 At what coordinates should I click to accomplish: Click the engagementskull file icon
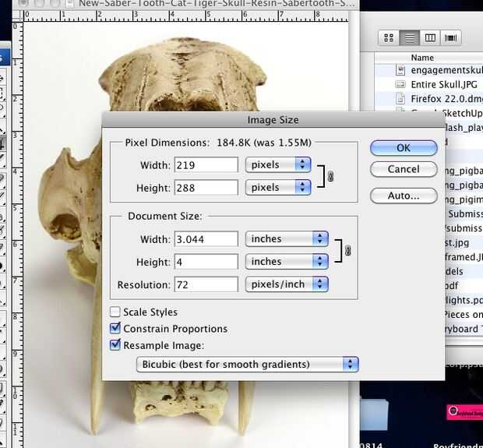click(x=400, y=70)
